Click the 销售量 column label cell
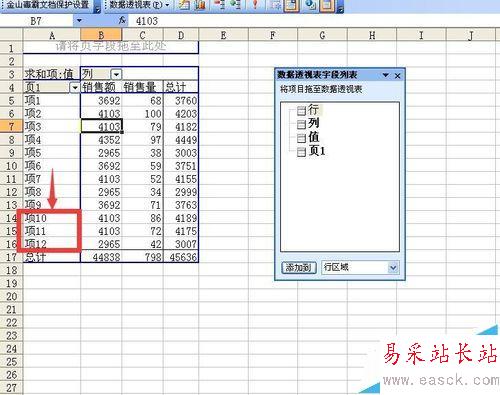This screenshot has width=500, height=395. tap(142, 87)
